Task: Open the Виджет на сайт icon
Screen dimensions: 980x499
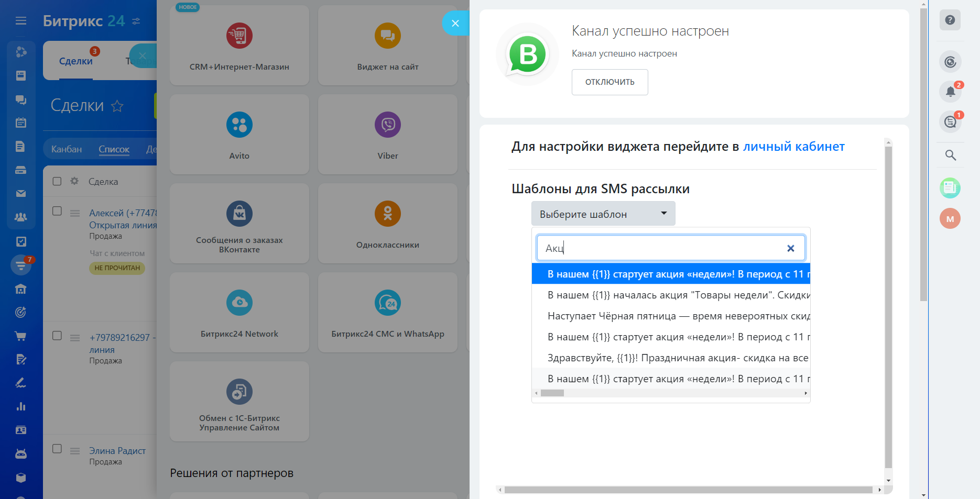Action: click(x=387, y=36)
